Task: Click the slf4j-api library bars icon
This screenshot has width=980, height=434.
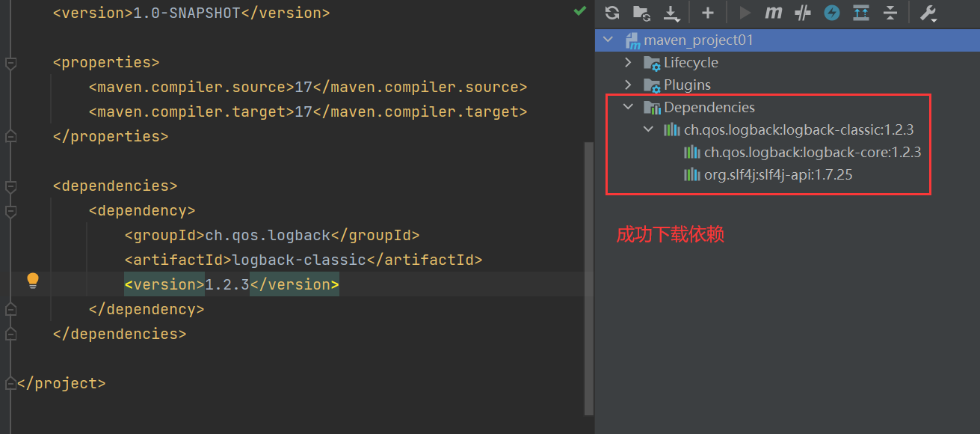Action: 691,174
